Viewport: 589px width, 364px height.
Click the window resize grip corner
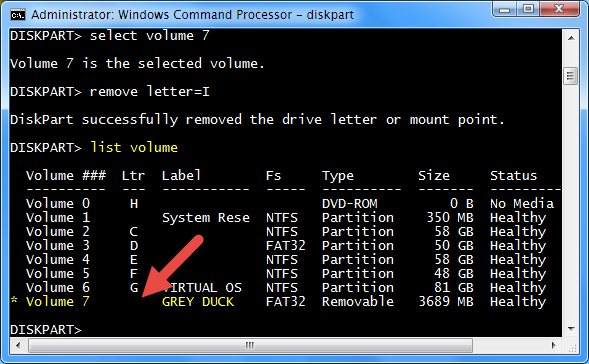[572, 346]
